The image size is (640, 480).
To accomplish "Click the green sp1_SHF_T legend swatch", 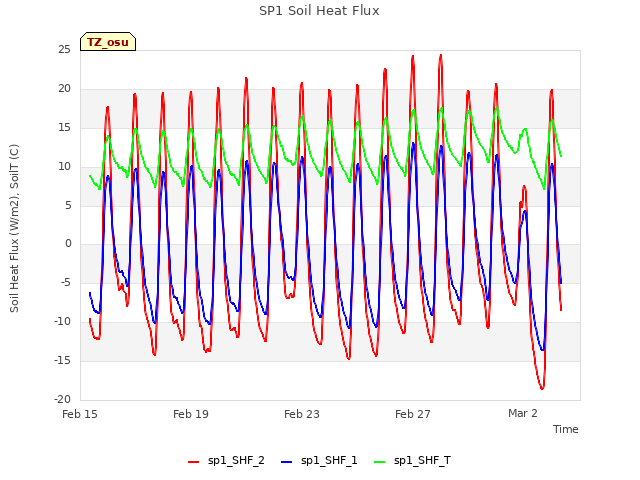I will 380,462.
